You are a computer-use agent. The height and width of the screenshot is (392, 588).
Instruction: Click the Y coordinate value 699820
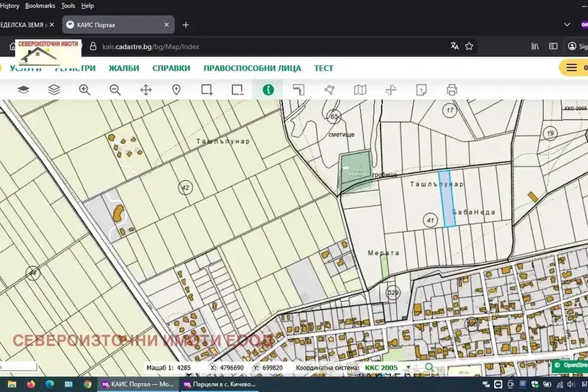pyautogui.click(x=273, y=368)
